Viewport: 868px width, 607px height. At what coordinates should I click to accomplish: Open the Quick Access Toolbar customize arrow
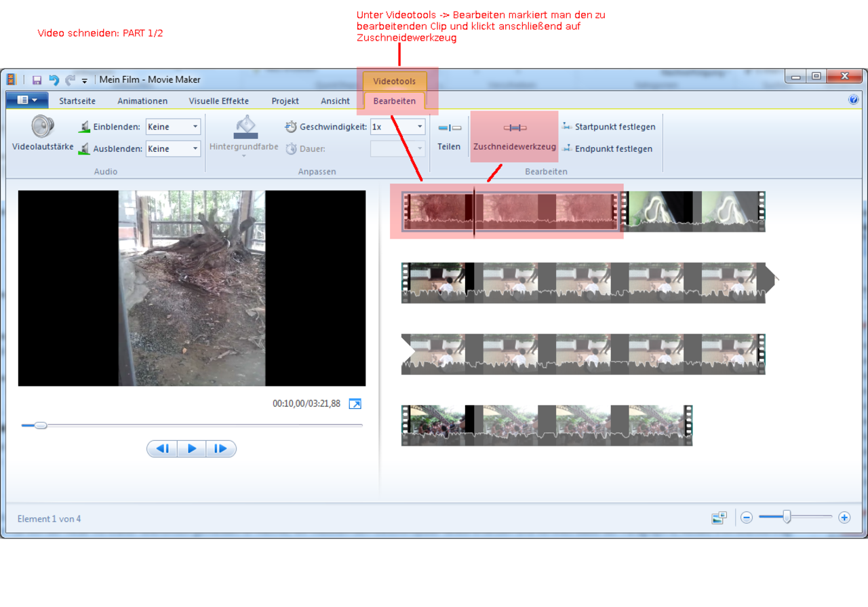coord(85,81)
